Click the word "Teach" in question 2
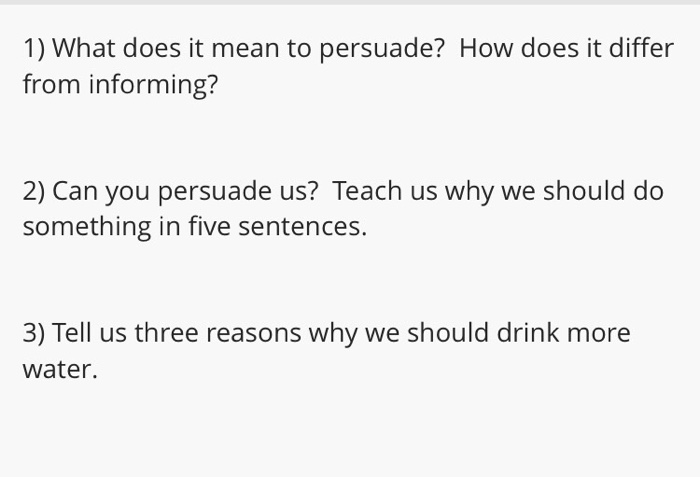 point(367,191)
